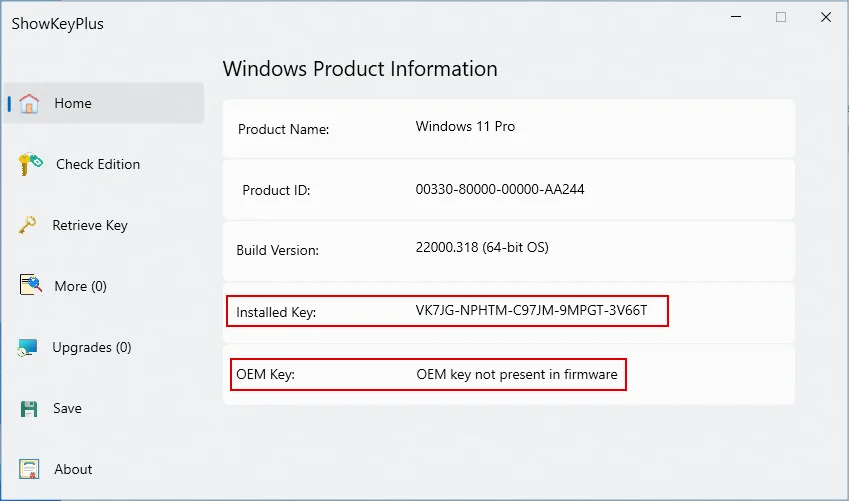Click the installed key value VK7JG-NPHTM
Viewport: 849px width, 501px height.
coord(531,311)
